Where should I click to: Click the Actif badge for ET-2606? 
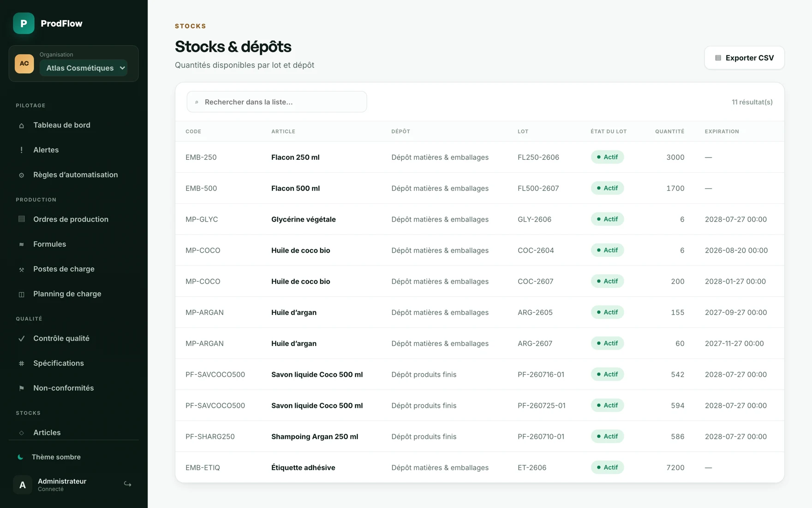pos(607,467)
